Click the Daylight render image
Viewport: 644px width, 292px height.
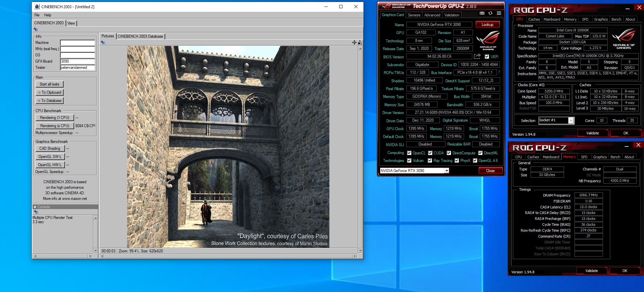pyautogui.click(x=228, y=146)
